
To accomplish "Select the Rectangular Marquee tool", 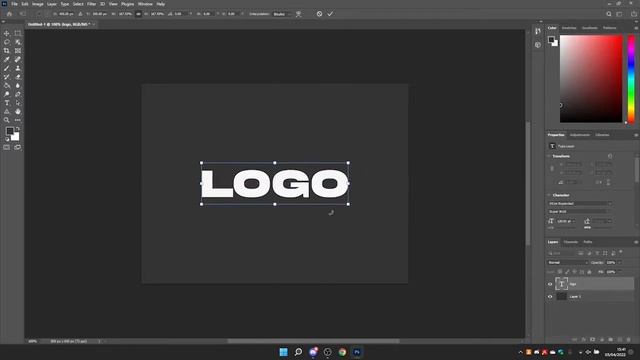I will [18, 33].
